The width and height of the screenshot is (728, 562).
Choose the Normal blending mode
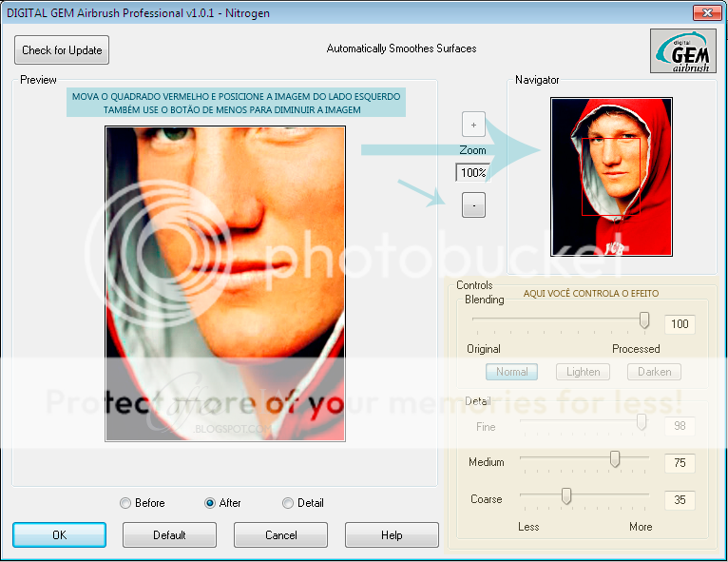pyautogui.click(x=511, y=372)
